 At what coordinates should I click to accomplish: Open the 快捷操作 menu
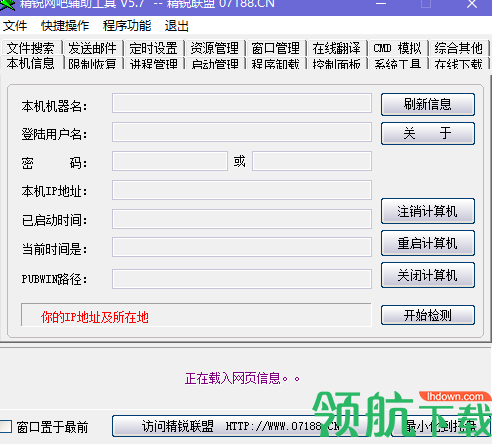(x=65, y=26)
